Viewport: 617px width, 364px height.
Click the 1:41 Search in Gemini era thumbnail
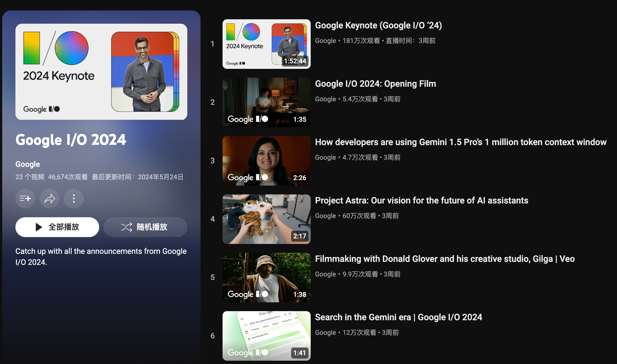click(x=267, y=336)
